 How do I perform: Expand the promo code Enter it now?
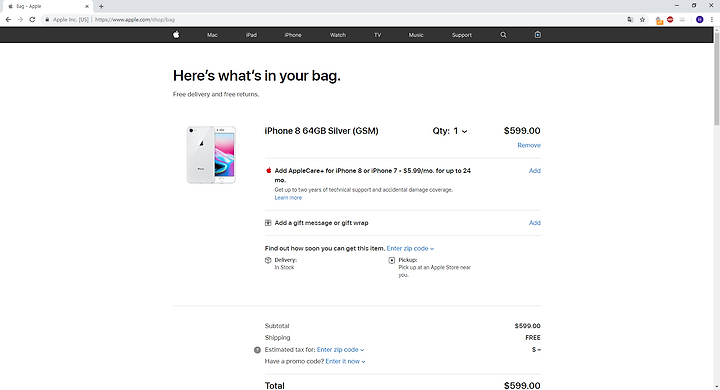click(345, 362)
